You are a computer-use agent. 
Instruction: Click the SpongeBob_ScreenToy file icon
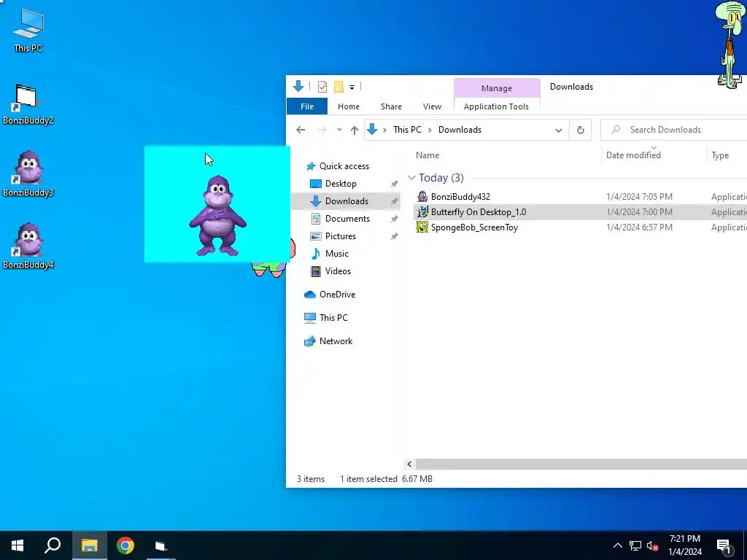[422, 227]
